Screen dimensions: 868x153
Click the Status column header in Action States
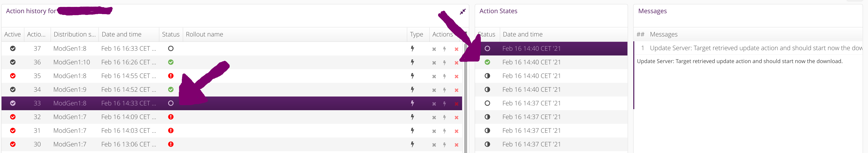(x=487, y=34)
